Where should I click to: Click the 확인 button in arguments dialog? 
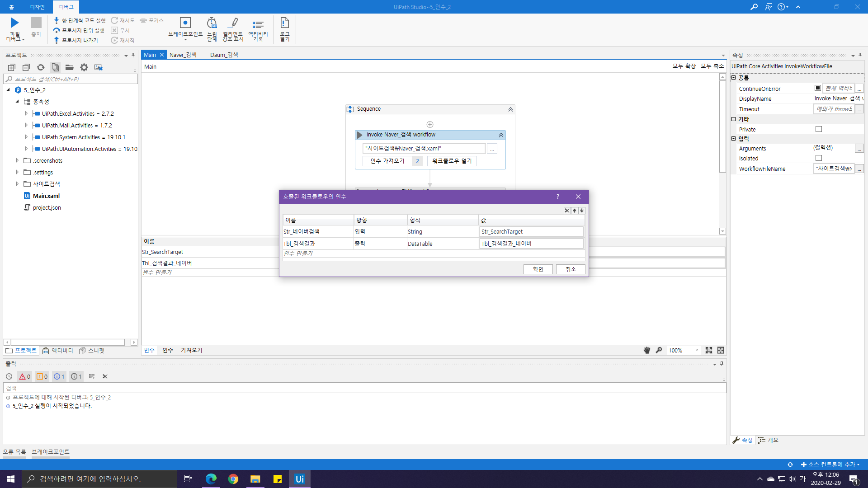pos(538,269)
